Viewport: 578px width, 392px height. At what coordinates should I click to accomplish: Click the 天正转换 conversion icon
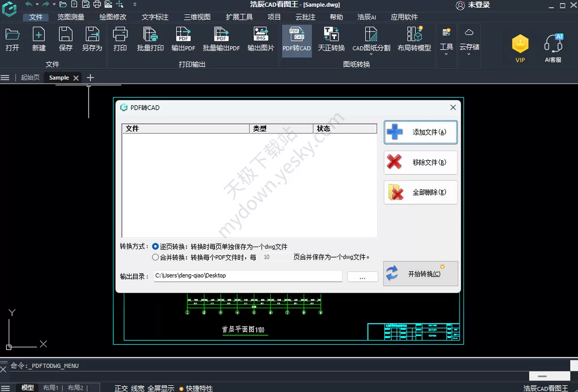[x=331, y=39]
